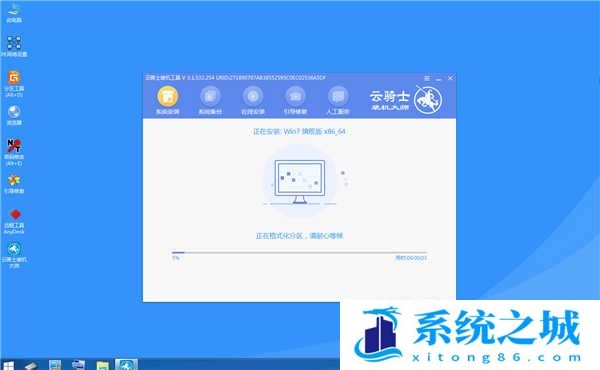This screenshot has width=600, height=370.
Task: Click the monitor illustration in installer
Action: click(x=300, y=182)
